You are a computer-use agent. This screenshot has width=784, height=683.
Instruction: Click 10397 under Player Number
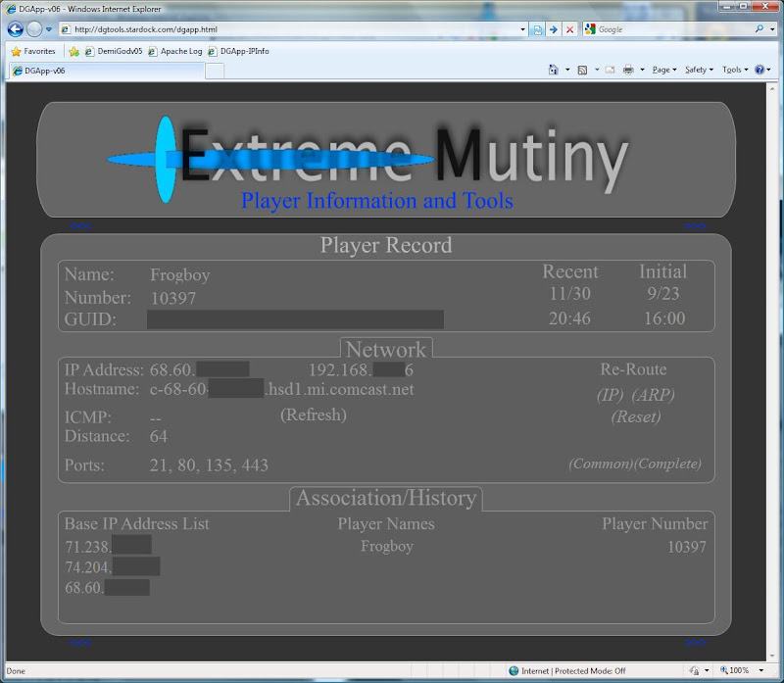click(x=687, y=547)
